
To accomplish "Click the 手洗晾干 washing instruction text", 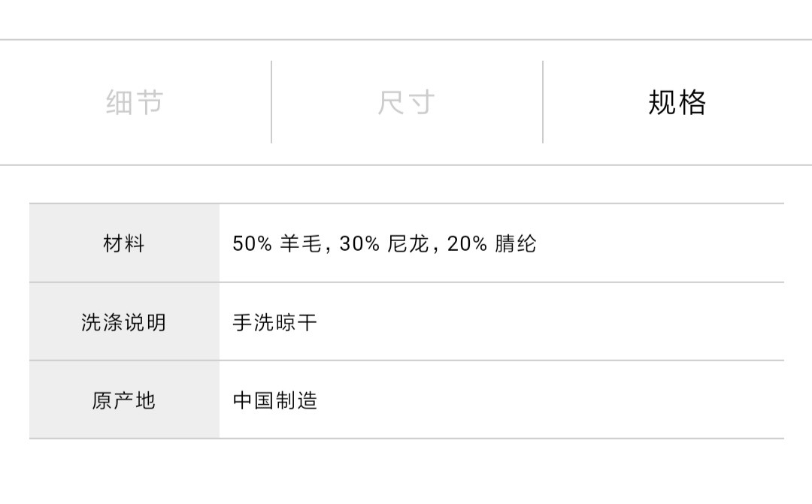I will click(x=275, y=322).
